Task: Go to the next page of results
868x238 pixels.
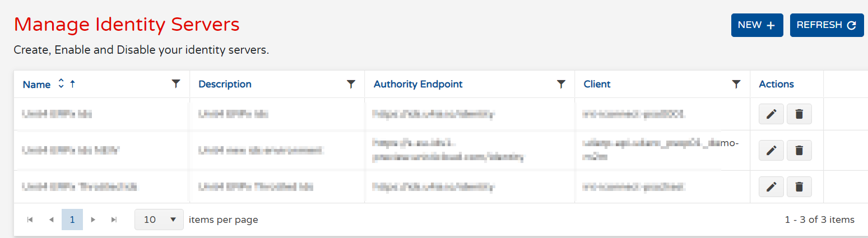Action: (94, 220)
